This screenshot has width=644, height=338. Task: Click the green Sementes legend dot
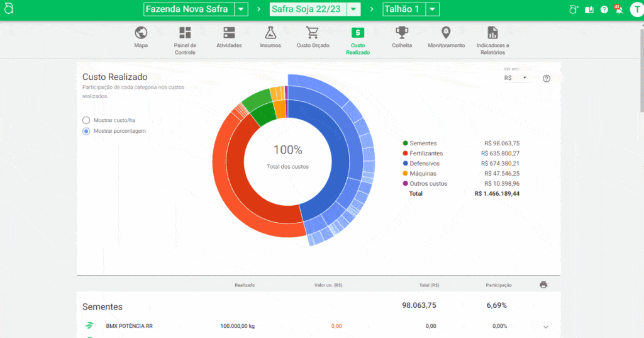[406, 144]
